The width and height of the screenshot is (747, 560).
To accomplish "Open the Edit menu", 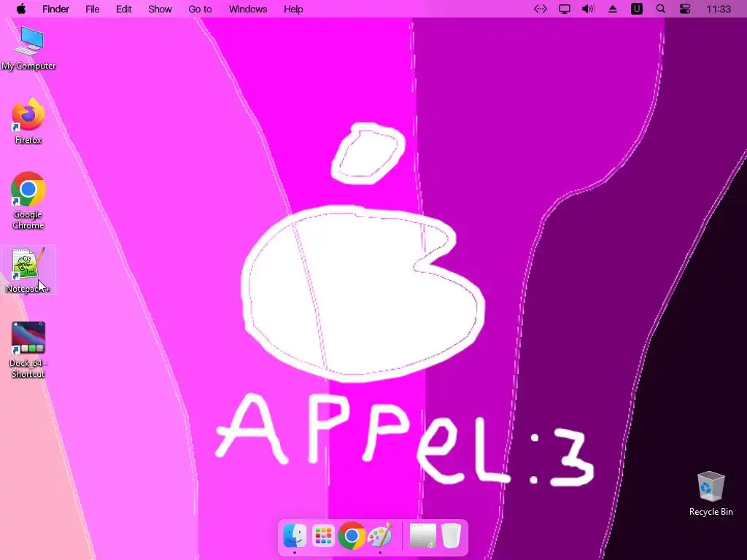I will 124,9.
